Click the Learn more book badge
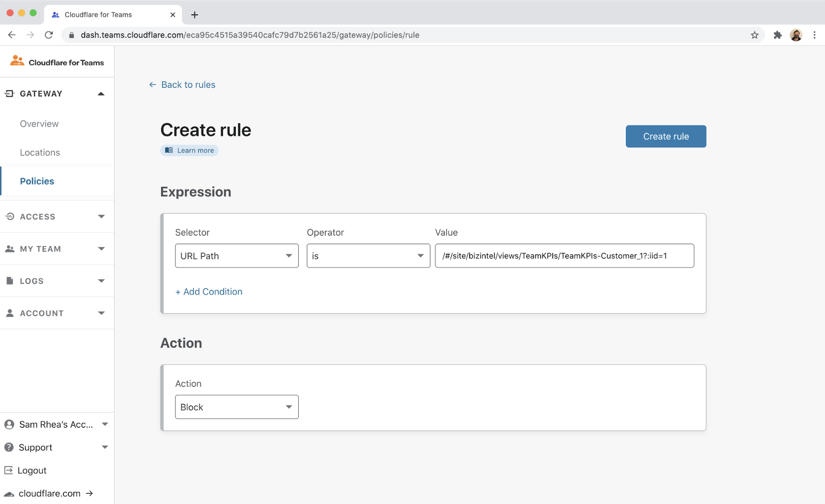This screenshot has height=504, width=825. [x=189, y=150]
